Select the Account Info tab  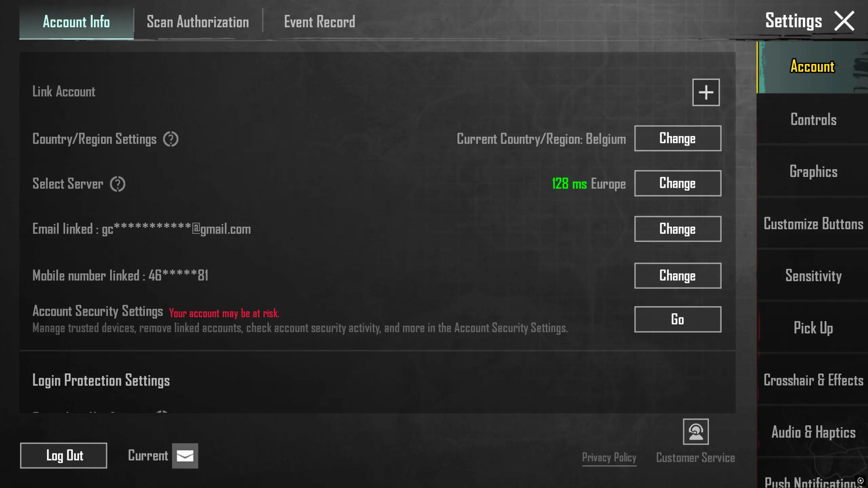76,22
